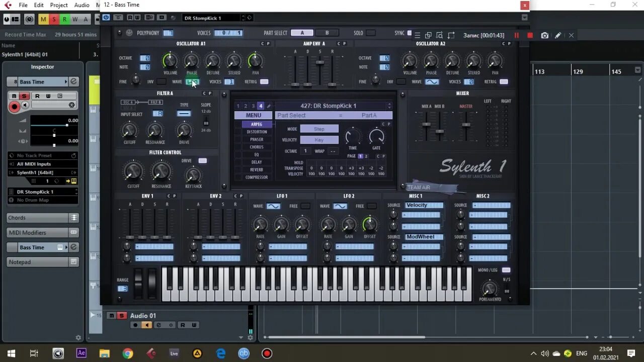Open the recorder's hamburger menu icon

pos(418,35)
